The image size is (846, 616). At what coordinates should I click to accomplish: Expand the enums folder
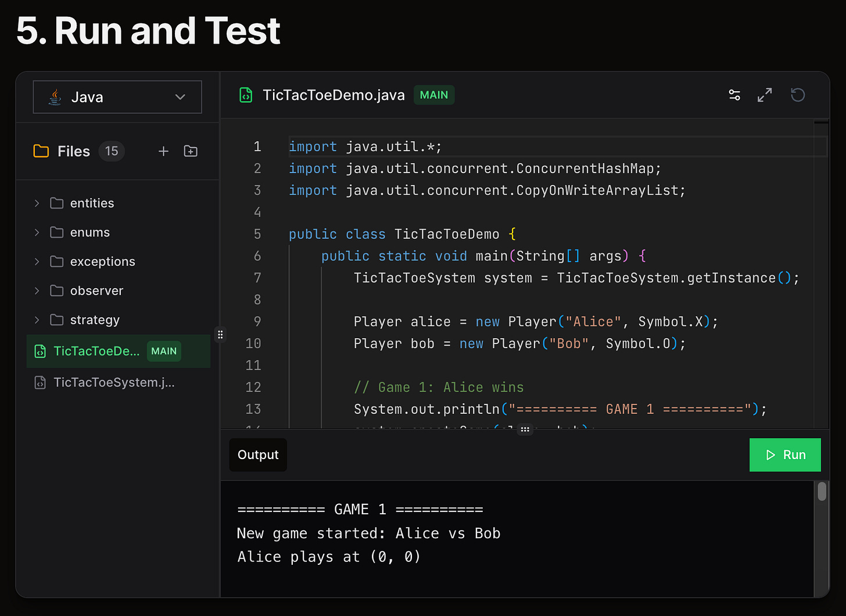pyautogui.click(x=89, y=232)
